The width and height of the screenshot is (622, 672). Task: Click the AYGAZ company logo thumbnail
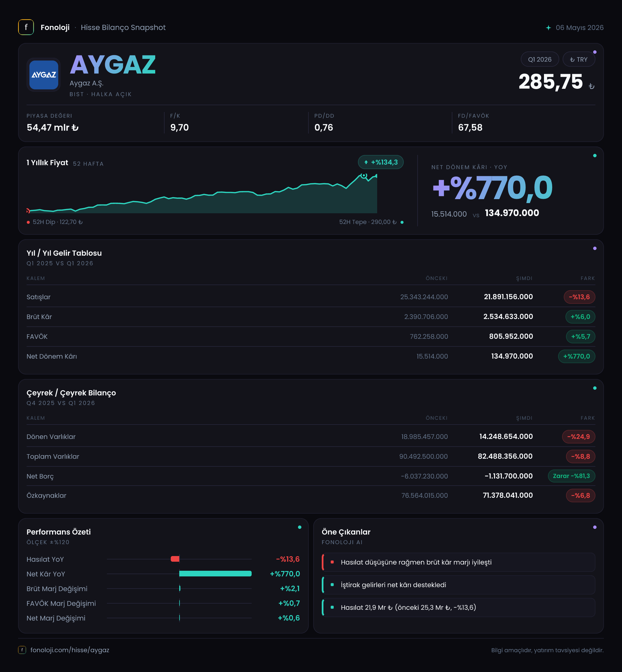44,75
